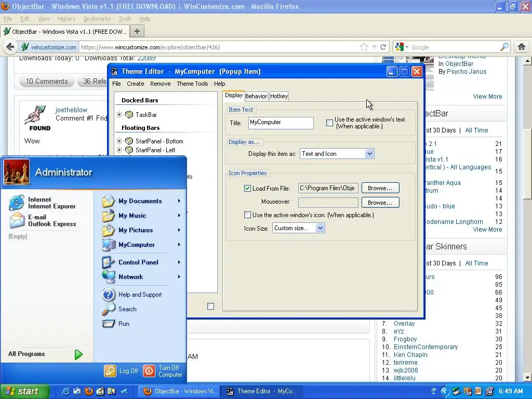Expand TaskBar tree node
This screenshot has height=399, width=532.
pos(119,115)
